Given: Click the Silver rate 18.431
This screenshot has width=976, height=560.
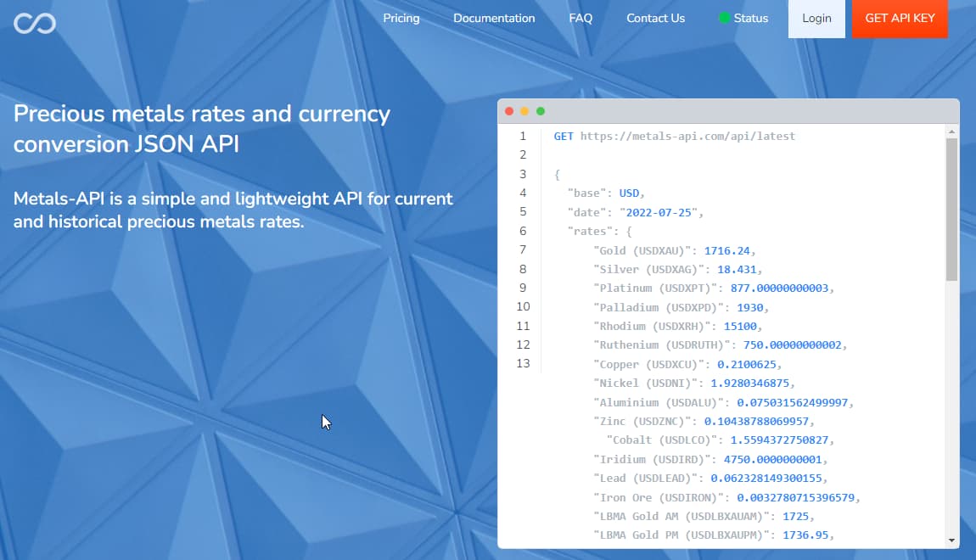Looking at the screenshot, I should point(737,270).
